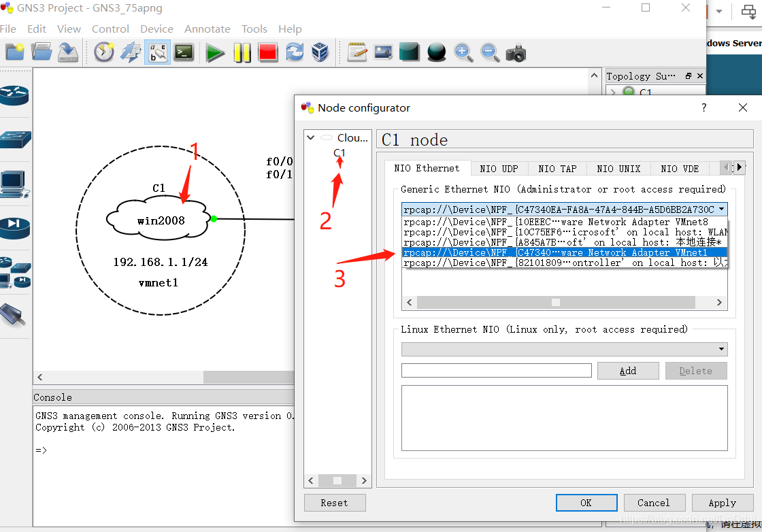Select the add a link cable icon
This screenshot has width=762, height=532.
tap(14, 315)
